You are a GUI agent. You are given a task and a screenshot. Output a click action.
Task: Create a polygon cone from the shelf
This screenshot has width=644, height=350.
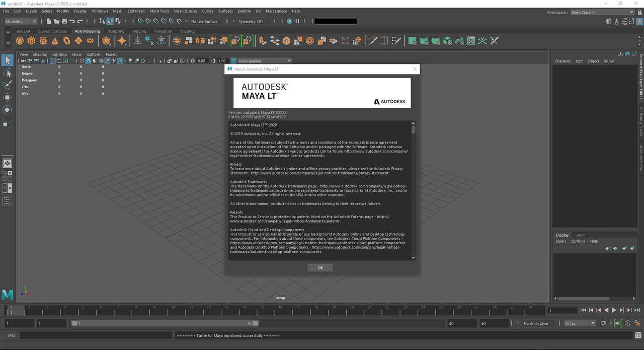(55, 41)
